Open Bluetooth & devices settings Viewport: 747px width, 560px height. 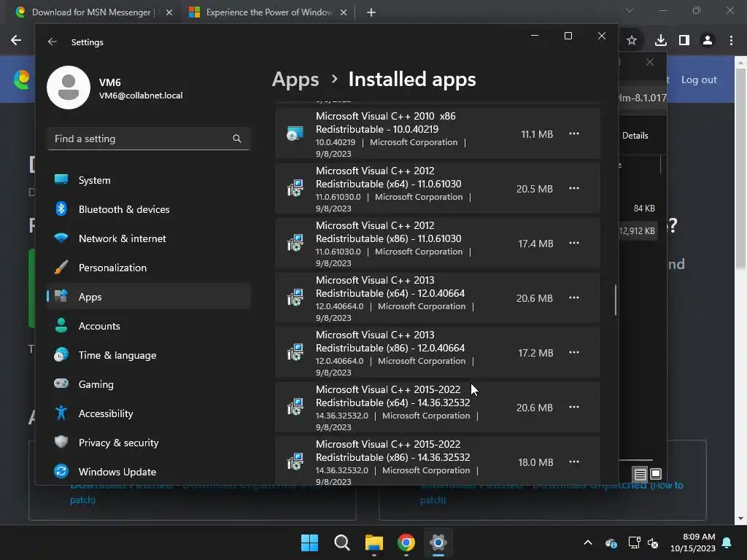(x=149, y=209)
